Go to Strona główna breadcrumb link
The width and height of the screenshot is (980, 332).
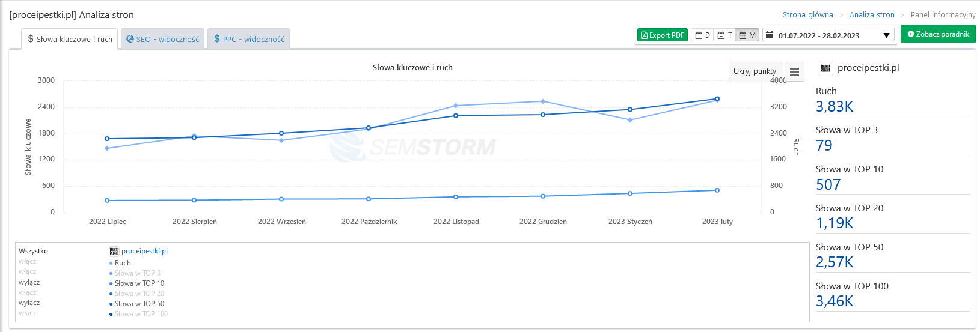point(807,15)
